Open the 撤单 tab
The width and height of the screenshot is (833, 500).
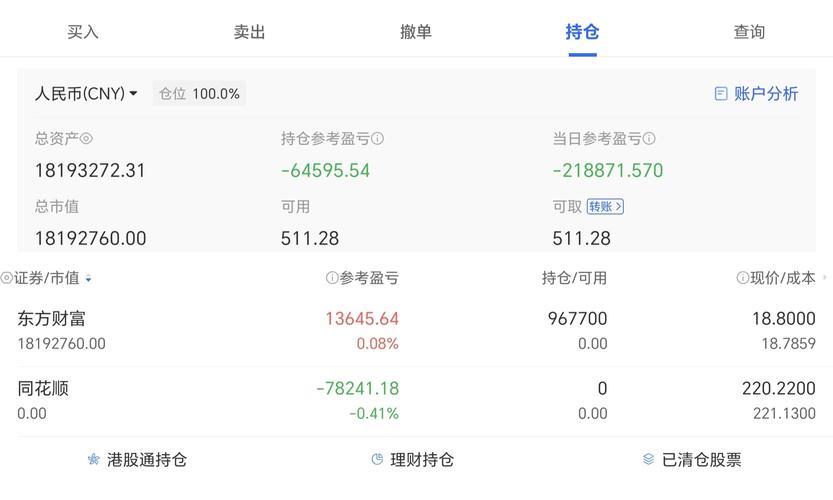416,32
